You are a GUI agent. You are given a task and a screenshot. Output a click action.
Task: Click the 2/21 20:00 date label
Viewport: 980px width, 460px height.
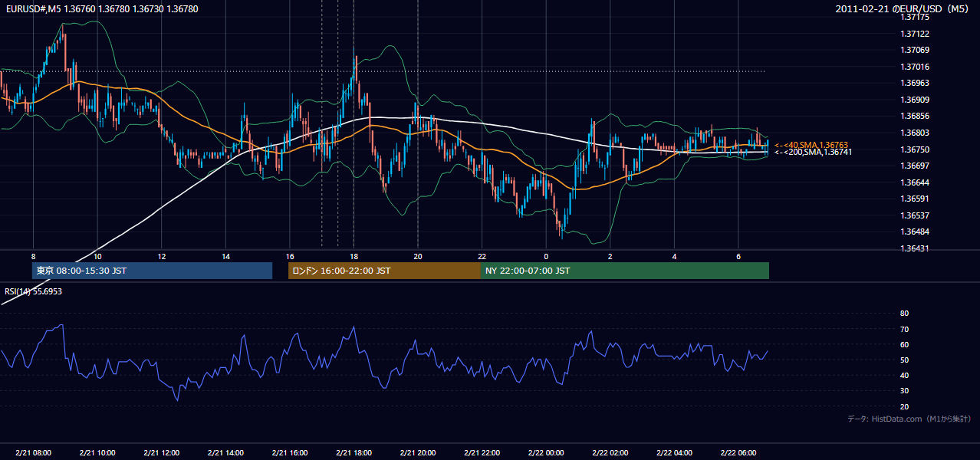(418, 453)
